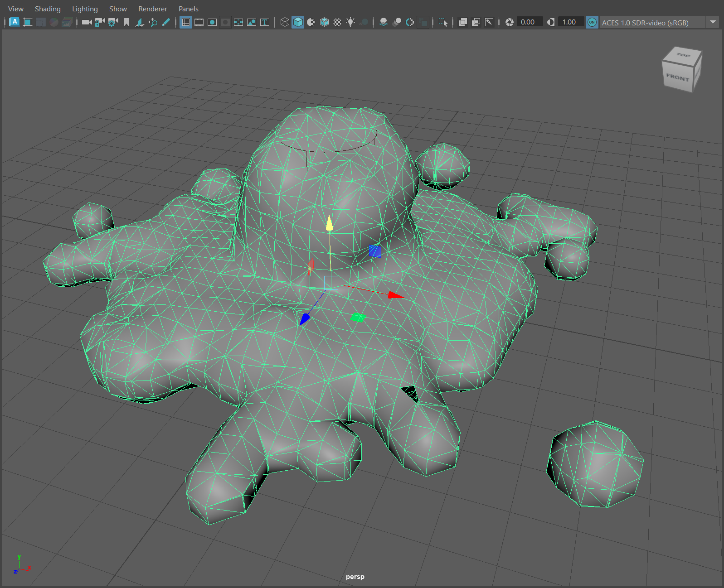Toggle the Motion Blur icon
This screenshot has height=588, width=724.
coord(397,22)
